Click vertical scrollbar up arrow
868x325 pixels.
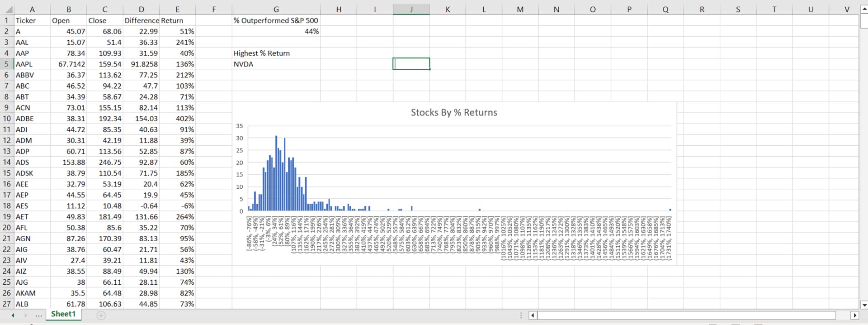(x=864, y=9)
